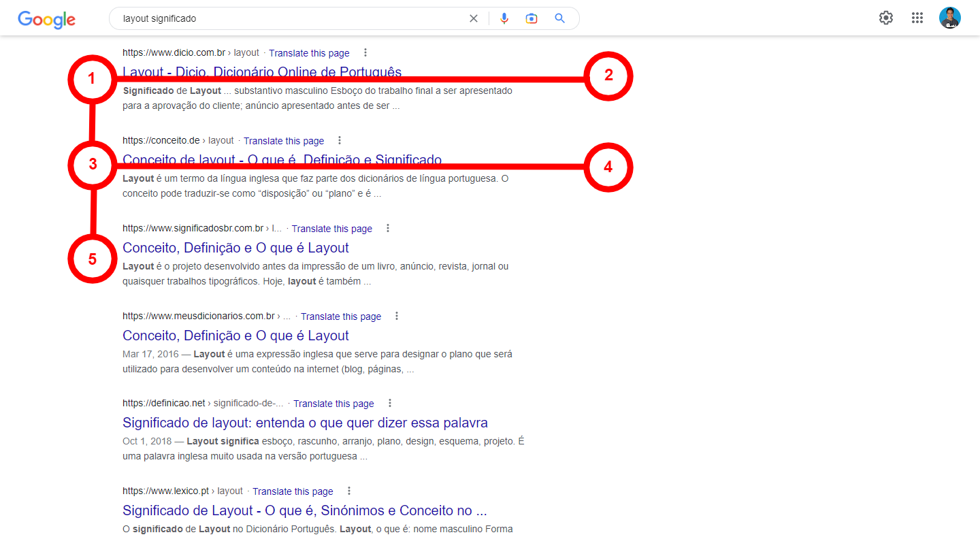
Task: Open more options for the significadosbr.com.br result
Action: (388, 228)
